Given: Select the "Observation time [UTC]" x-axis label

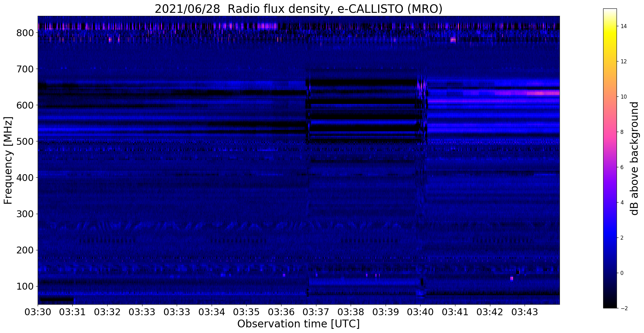Looking at the screenshot, I should coord(298,324).
